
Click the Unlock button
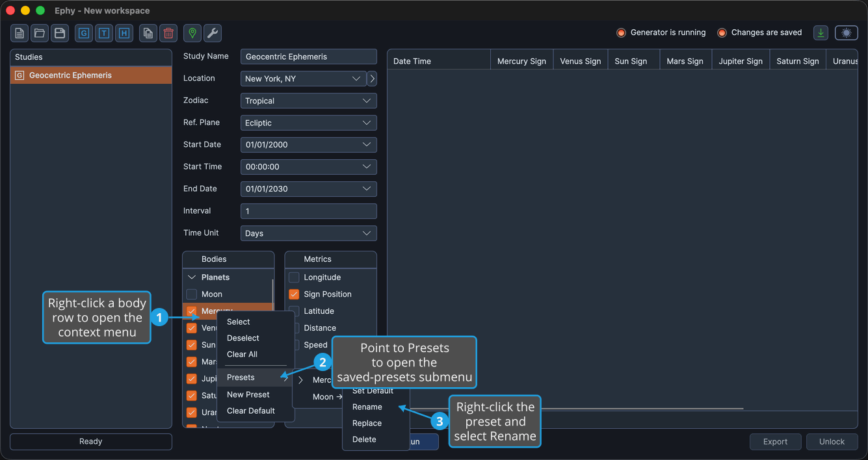pos(832,442)
